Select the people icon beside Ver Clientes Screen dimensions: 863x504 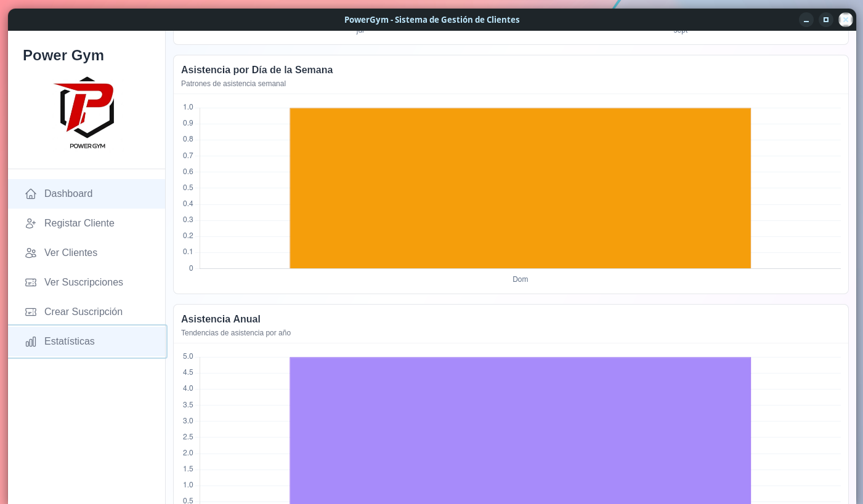(x=31, y=253)
